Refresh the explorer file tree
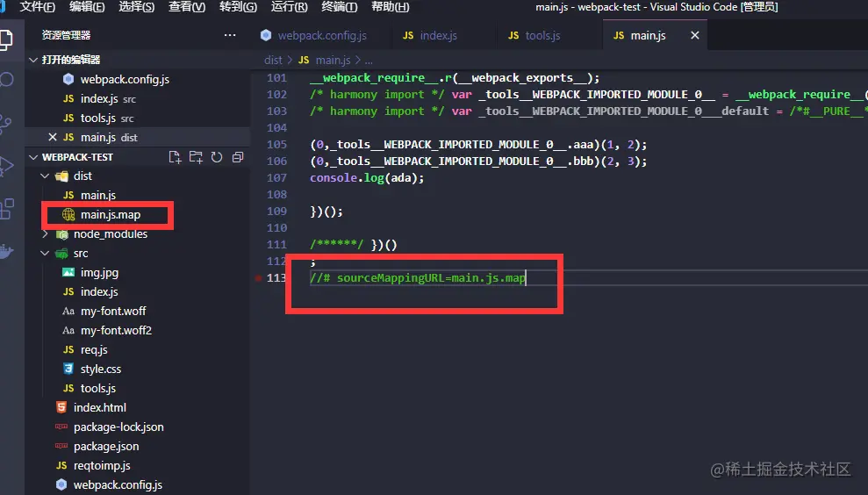This screenshot has width=868, height=495. click(x=217, y=157)
